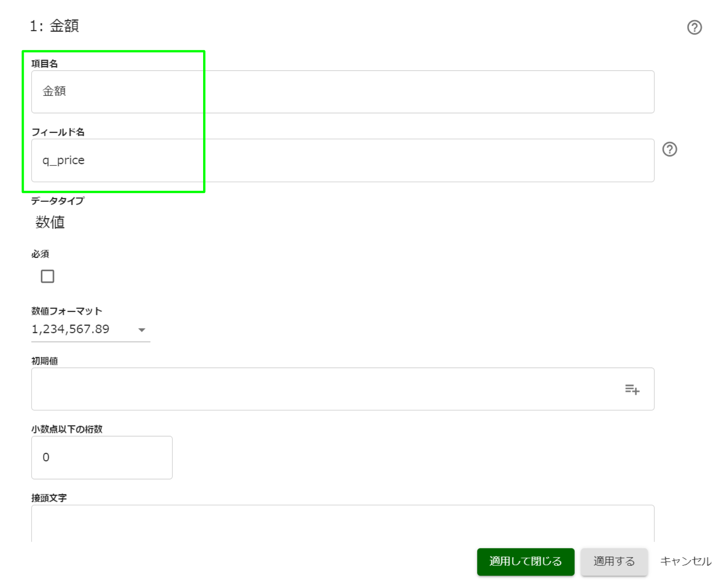Select the add-list icon inside default value box
This screenshot has width=728, height=585.
coord(632,389)
